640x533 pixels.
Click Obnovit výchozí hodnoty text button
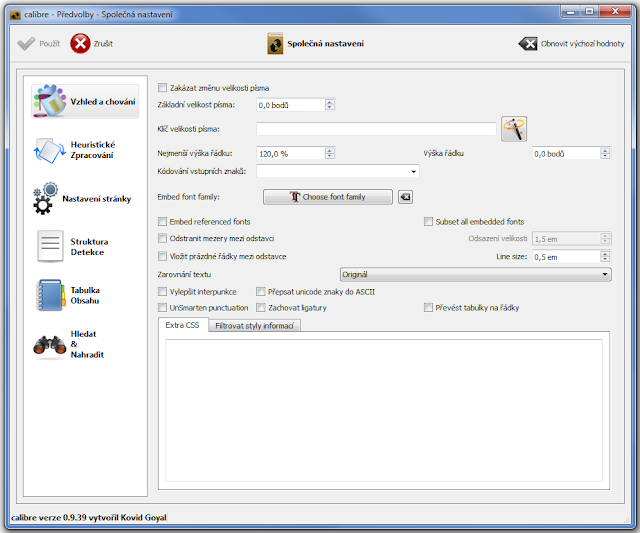click(582, 44)
